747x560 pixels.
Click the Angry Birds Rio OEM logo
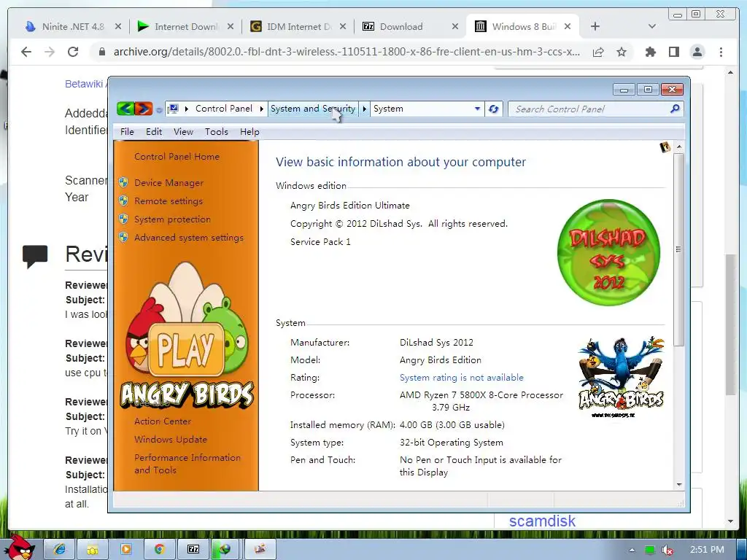point(621,377)
